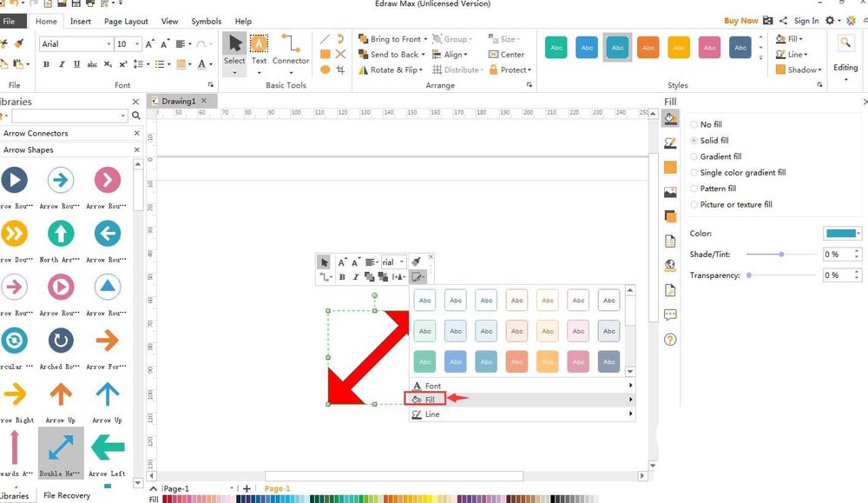Click the Select pointer tool
Screen dimensions: 868x503
pyautogui.click(x=234, y=50)
